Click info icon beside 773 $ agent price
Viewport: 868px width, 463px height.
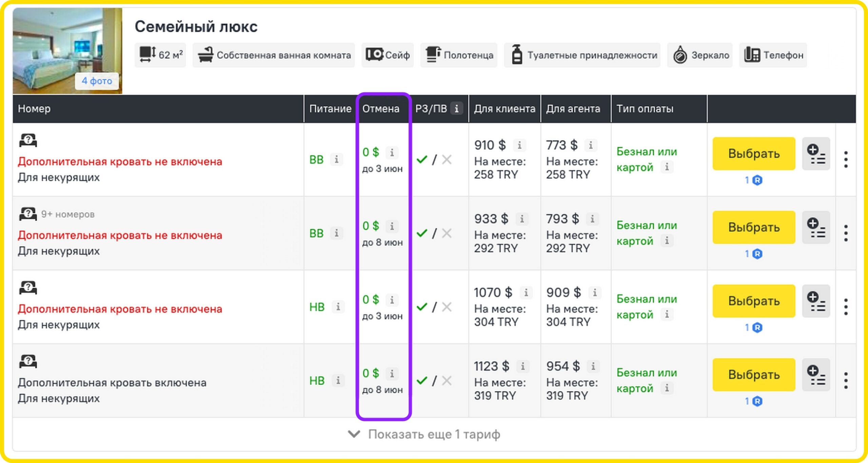click(x=591, y=145)
